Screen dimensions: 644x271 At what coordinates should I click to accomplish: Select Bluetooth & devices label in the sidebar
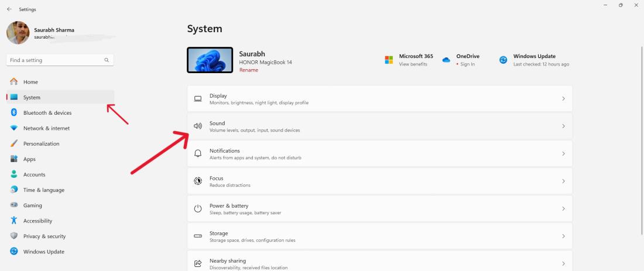tap(47, 113)
